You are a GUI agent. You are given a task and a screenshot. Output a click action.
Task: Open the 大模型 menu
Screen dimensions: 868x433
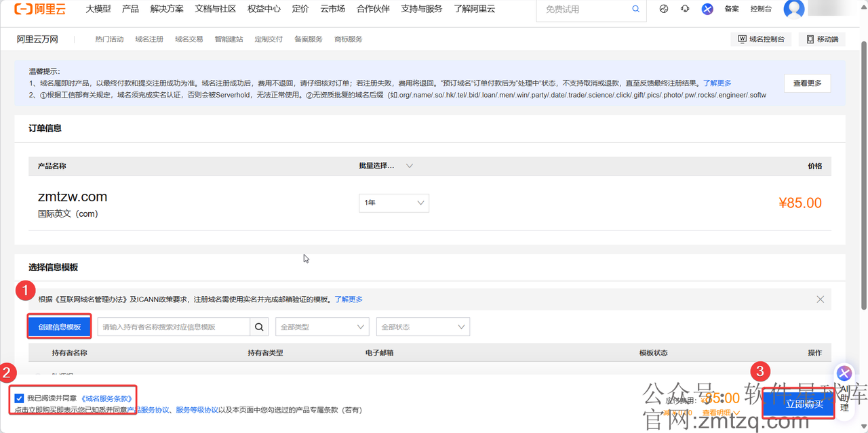(x=98, y=9)
